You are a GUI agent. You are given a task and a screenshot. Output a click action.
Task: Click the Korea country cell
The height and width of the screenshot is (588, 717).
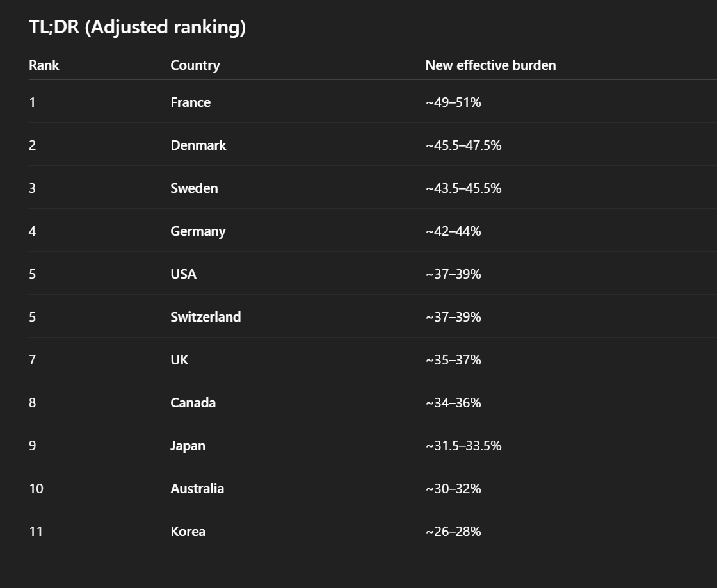pyautogui.click(x=188, y=532)
